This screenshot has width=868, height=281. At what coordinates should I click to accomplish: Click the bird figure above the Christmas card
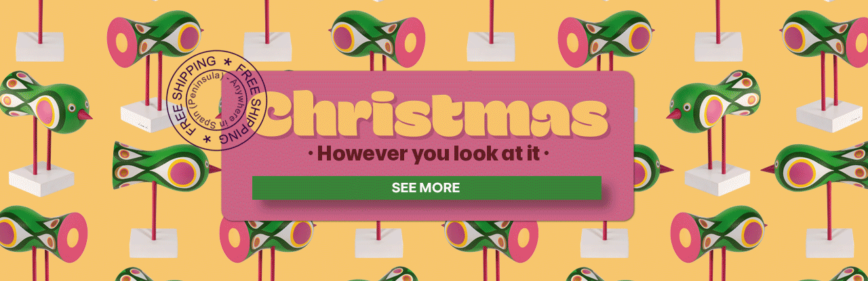[377, 34]
